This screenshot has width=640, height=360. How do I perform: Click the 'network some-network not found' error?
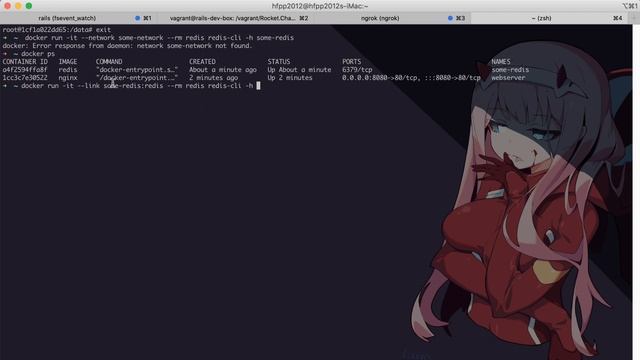click(194, 46)
